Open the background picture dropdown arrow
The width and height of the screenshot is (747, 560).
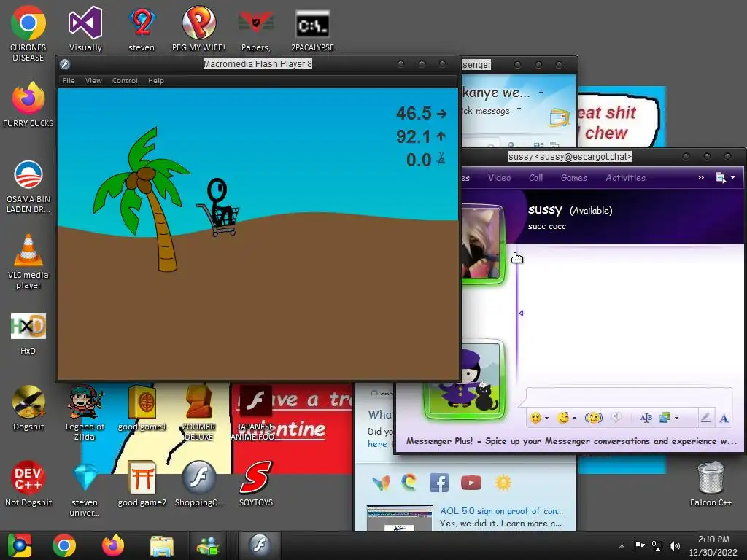pos(676,418)
